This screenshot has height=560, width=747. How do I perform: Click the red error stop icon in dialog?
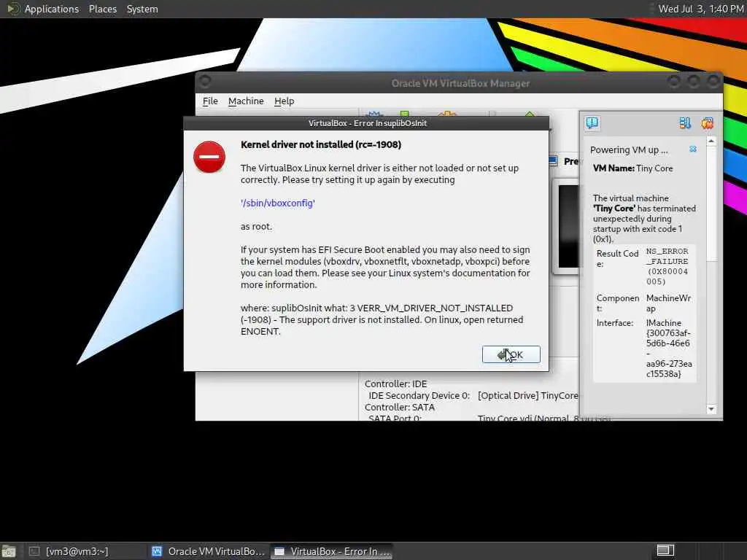209,157
